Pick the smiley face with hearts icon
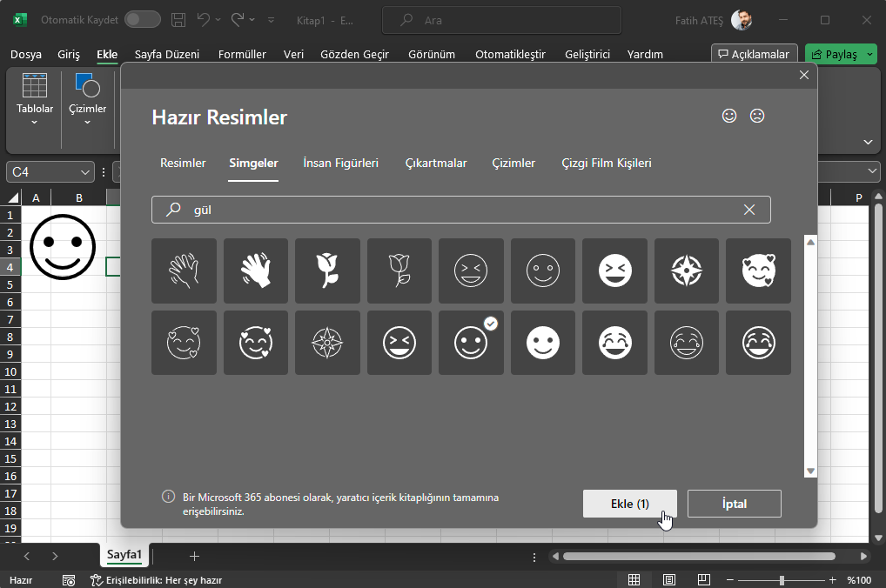 (758, 271)
